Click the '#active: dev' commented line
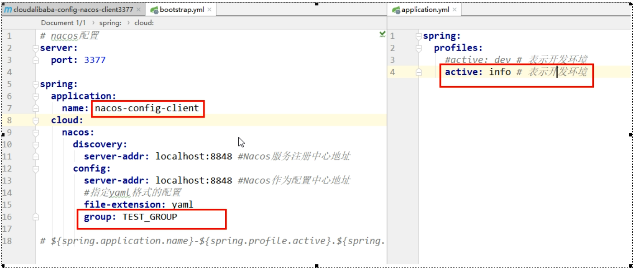The width and height of the screenshot is (644, 272). tap(516, 60)
